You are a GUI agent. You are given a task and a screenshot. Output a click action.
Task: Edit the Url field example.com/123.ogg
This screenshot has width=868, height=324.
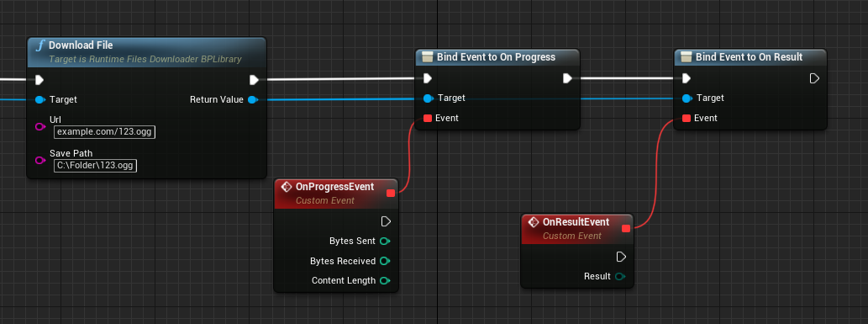105,132
